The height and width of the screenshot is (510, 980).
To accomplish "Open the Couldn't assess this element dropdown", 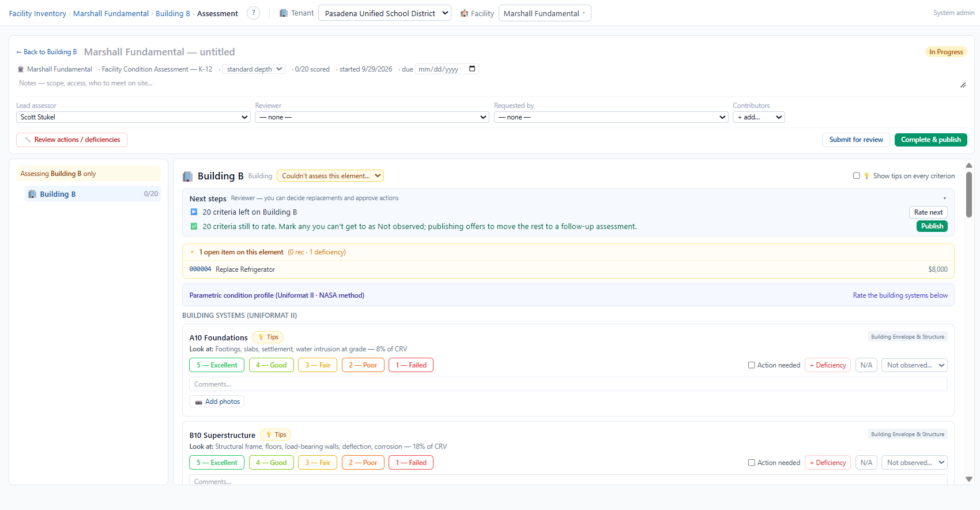I will click(x=330, y=176).
